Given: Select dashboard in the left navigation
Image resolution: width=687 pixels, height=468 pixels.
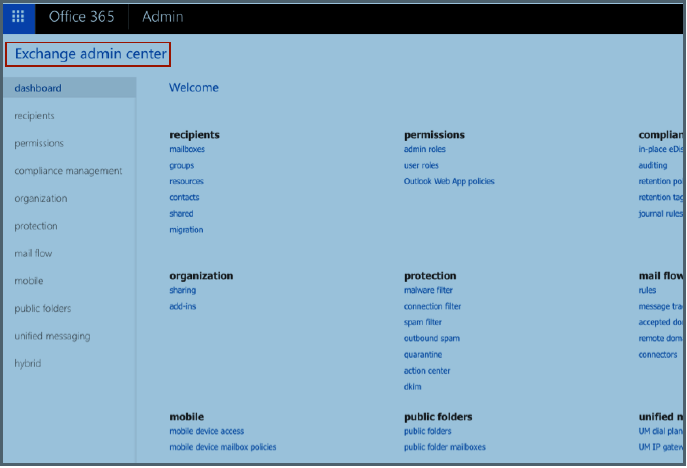Looking at the screenshot, I should coord(69,88).
